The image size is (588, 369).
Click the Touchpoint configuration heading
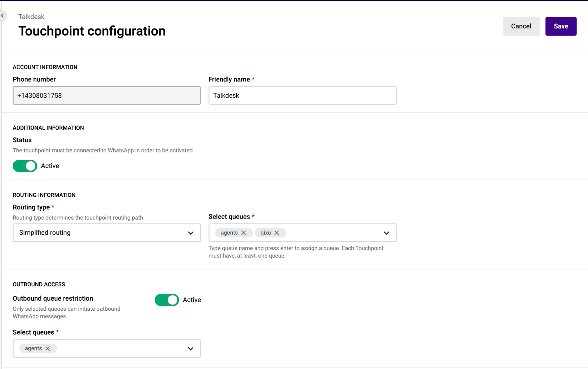[x=92, y=31]
